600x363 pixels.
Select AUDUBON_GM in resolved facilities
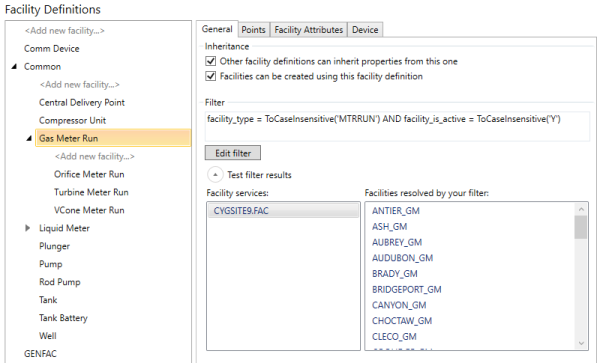[x=403, y=258]
